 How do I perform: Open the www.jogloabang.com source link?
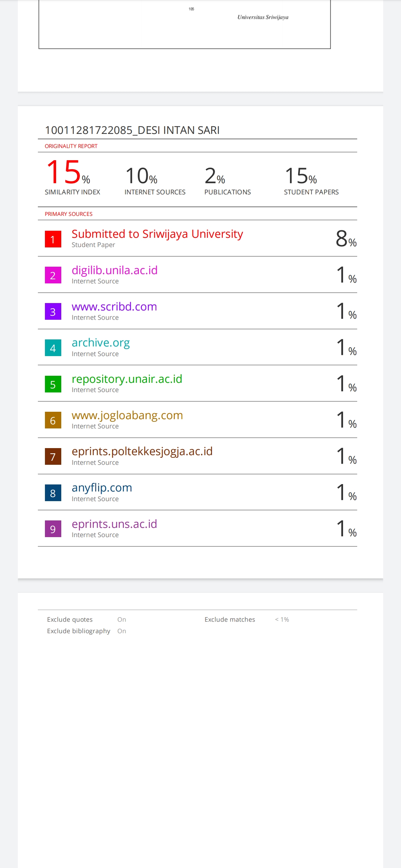(127, 415)
